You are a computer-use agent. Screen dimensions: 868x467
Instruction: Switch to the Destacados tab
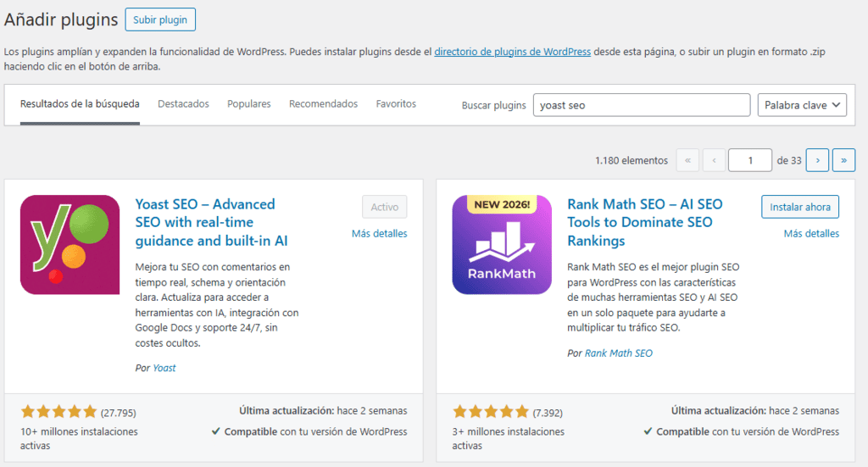point(183,104)
